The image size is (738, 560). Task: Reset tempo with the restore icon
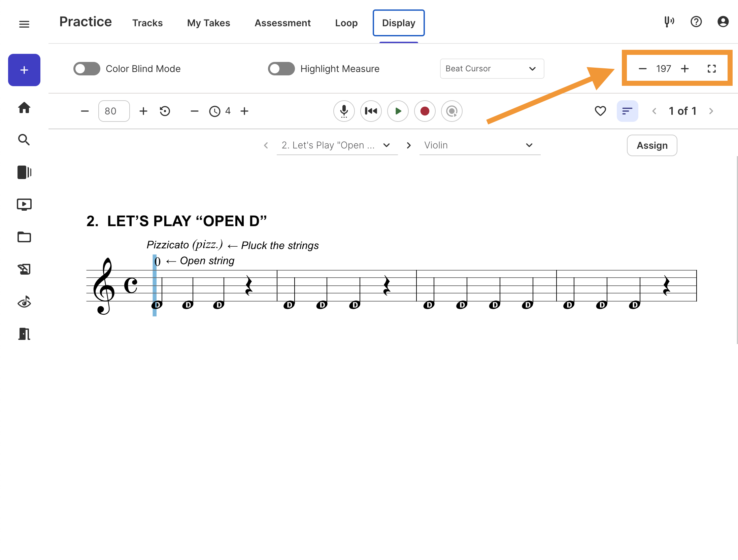coord(165,111)
